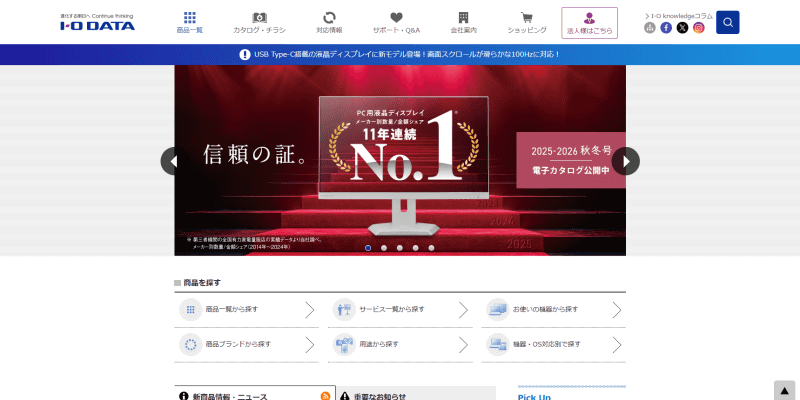
Task: Click the 11年連続 No.1 hero banner
Action: pos(400,160)
